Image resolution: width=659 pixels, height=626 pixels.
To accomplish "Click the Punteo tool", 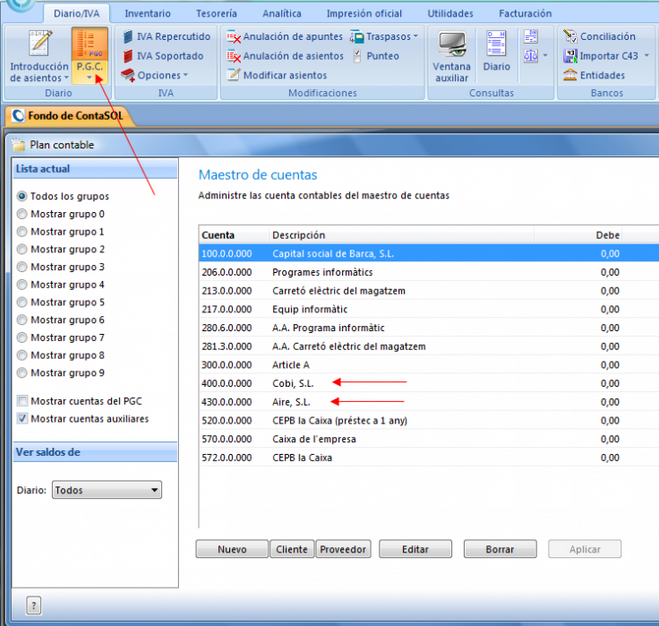I will (x=359, y=56).
